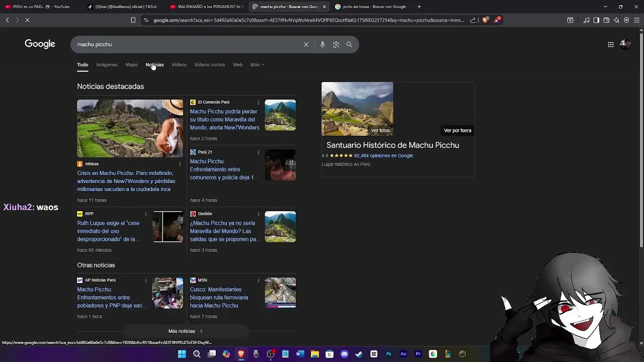Open 82.484 opiniones en Google link
The height and width of the screenshot is (362, 644).
point(383,155)
